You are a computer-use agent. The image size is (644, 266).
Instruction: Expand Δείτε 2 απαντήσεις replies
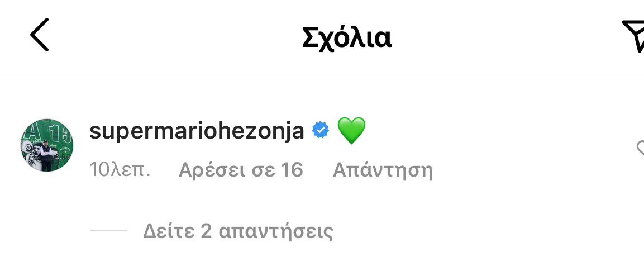pos(238,231)
